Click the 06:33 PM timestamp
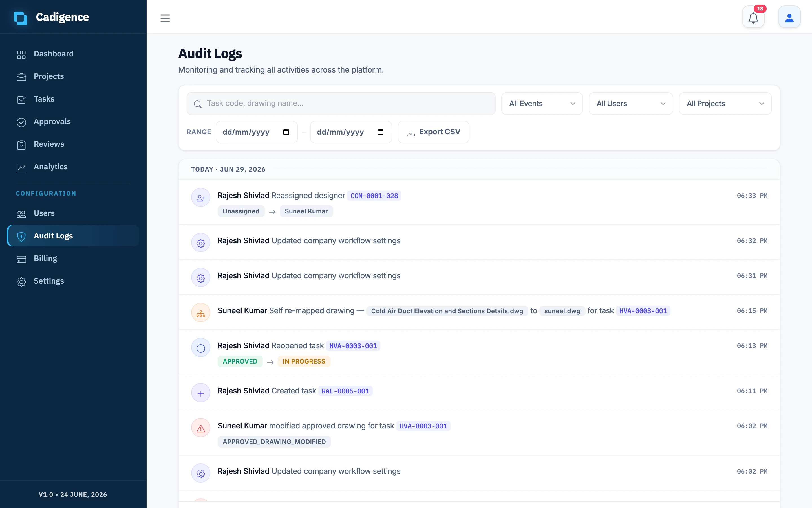Screen dimensions: 812x508 752,196
